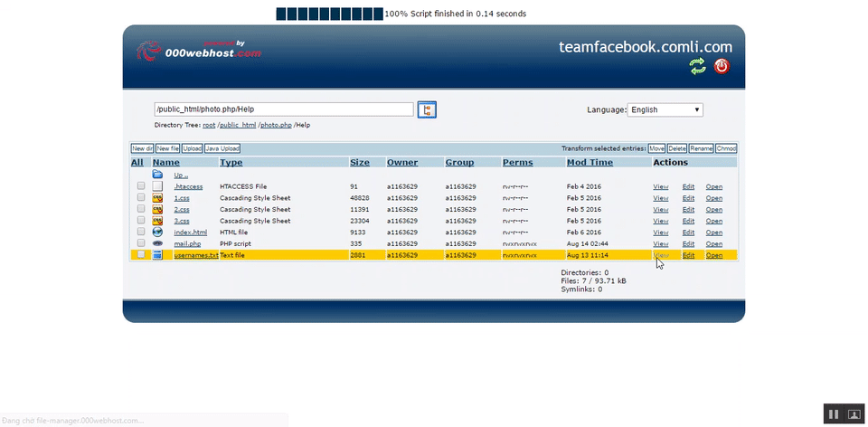This screenshot has height=427, width=868.
Task: Click the 100% script progress bar
Action: coord(329,14)
